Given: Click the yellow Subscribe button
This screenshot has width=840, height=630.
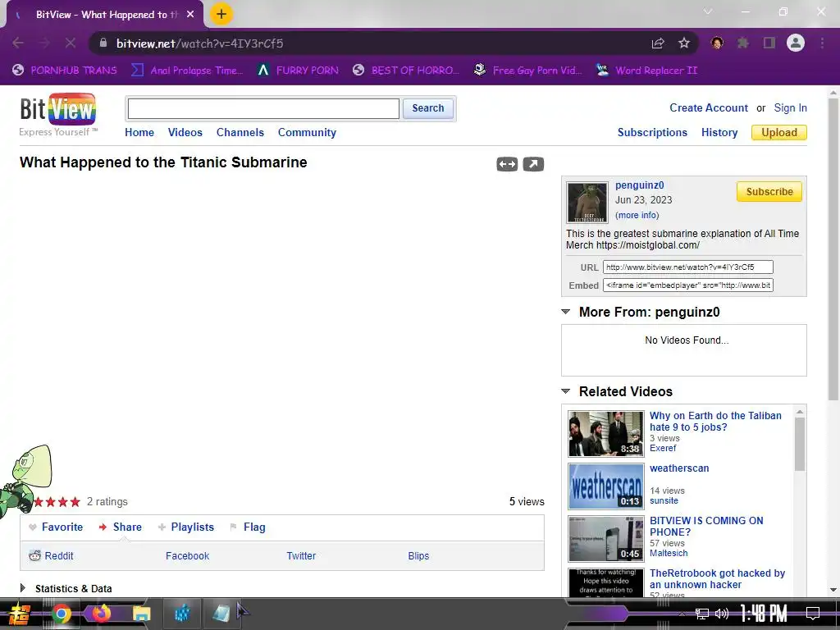Looking at the screenshot, I should click(x=769, y=192).
